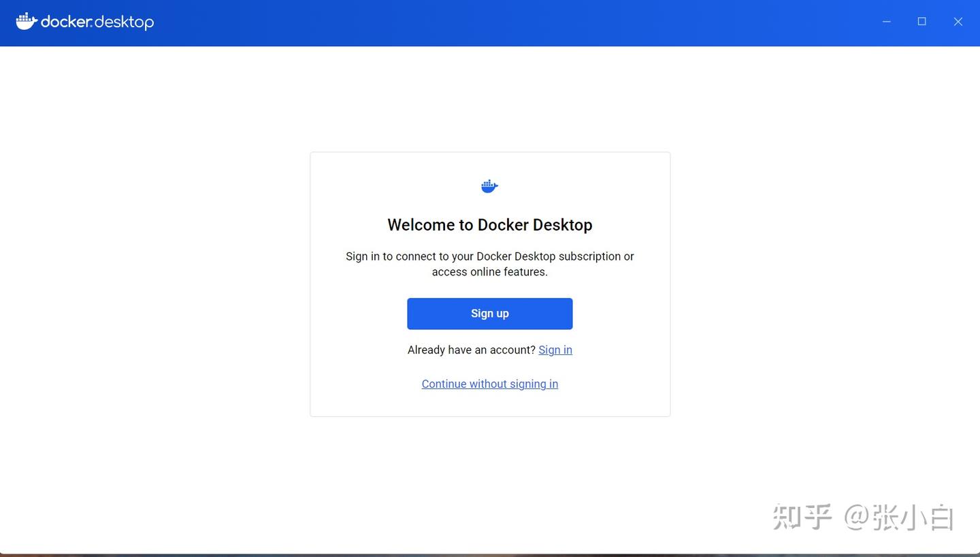This screenshot has height=557, width=980.
Task: Minimize the Docker Desktop window
Action: coord(887,22)
